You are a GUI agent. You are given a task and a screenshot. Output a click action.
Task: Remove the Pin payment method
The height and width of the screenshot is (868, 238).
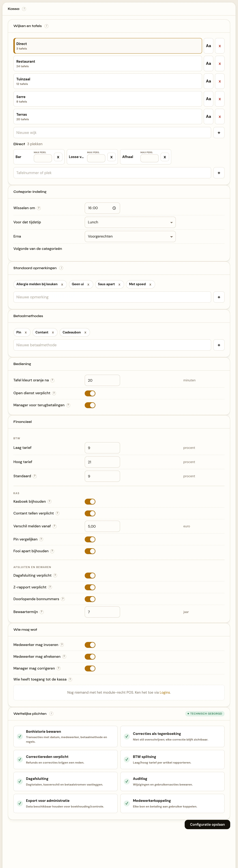coord(26,333)
